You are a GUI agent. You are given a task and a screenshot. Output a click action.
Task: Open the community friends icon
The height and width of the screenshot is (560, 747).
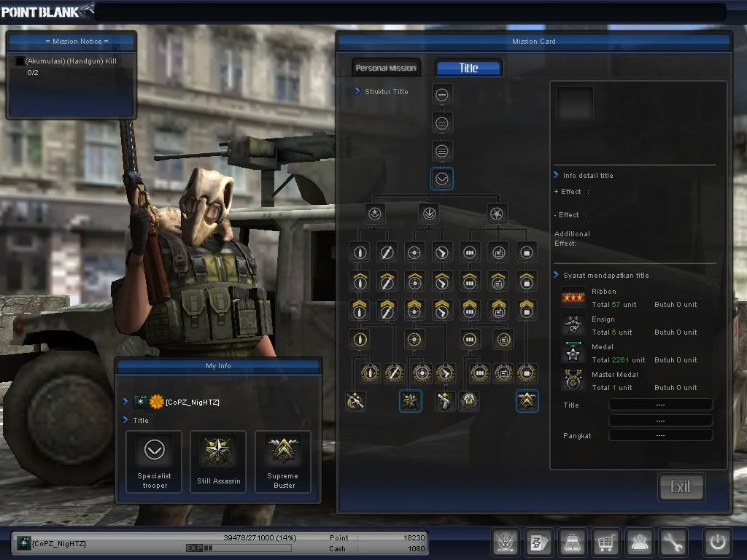pyautogui.click(x=639, y=542)
